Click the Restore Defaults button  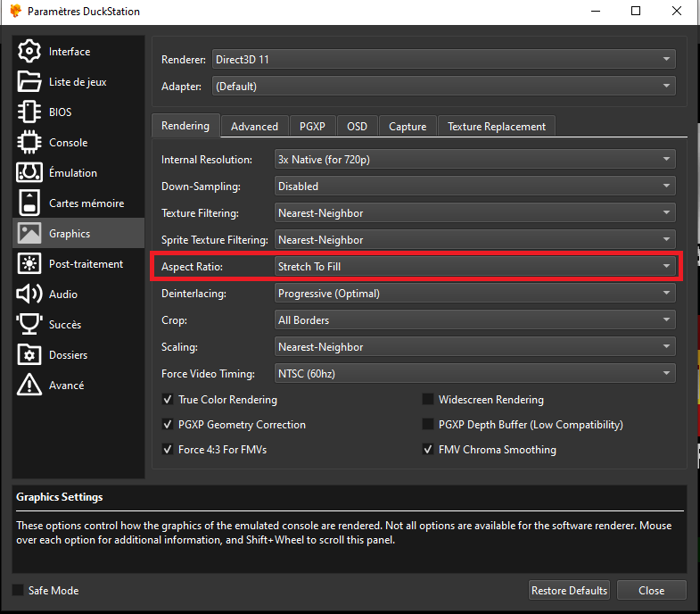[x=569, y=591]
